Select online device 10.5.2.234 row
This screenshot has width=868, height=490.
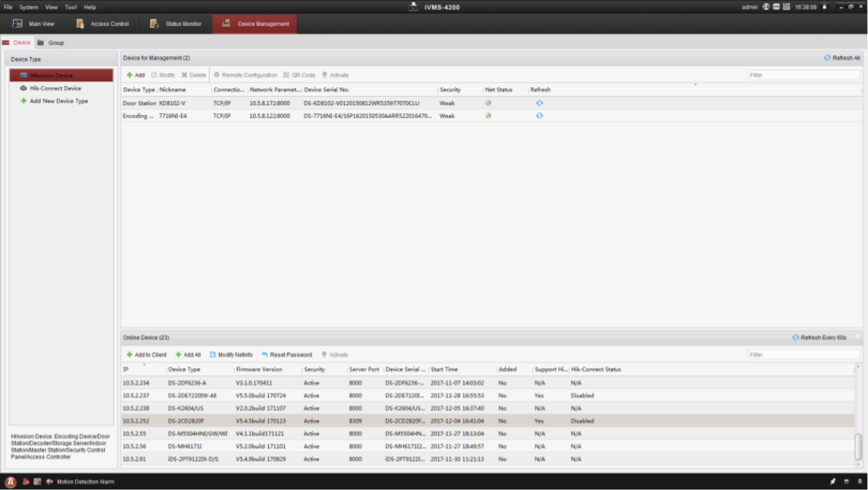[x=488, y=383]
